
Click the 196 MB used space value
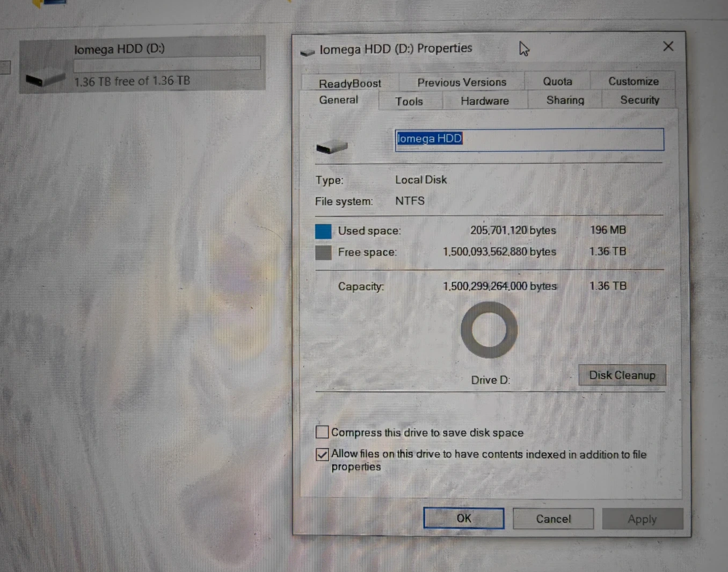pos(608,230)
